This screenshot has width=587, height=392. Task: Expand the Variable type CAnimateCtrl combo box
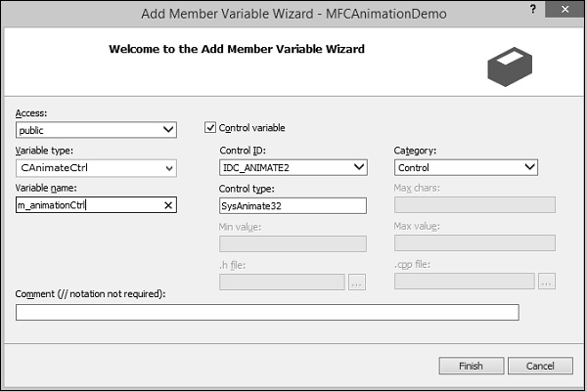[168, 168]
